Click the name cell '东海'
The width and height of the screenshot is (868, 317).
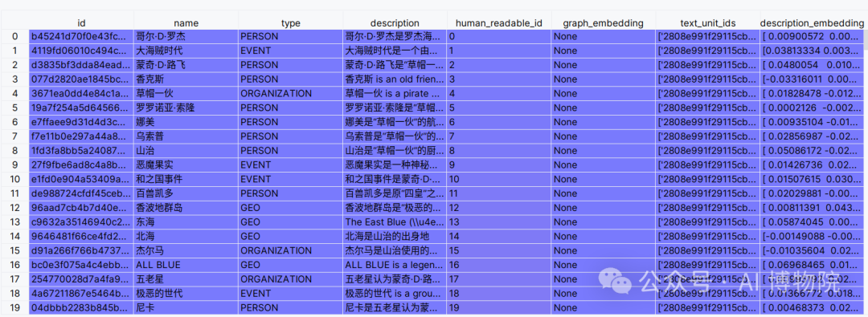tap(186, 221)
